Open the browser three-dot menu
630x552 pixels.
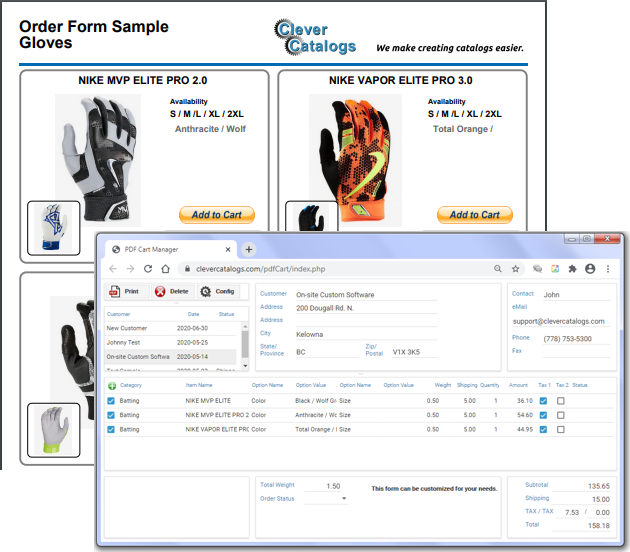pyautogui.click(x=608, y=269)
